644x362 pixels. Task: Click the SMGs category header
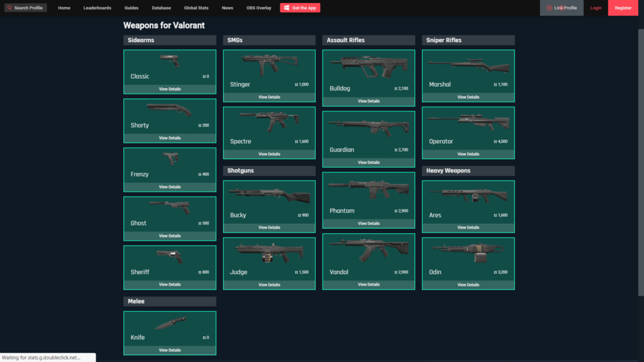coord(269,40)
